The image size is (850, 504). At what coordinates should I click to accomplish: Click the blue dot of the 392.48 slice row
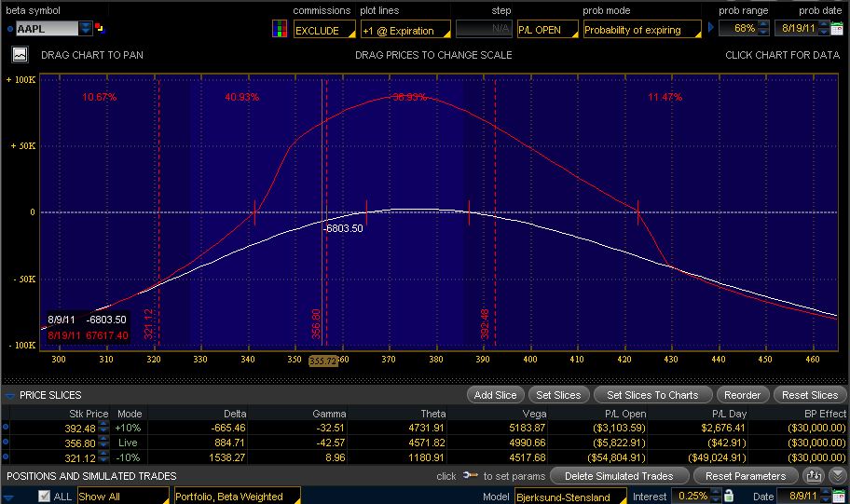6,427
